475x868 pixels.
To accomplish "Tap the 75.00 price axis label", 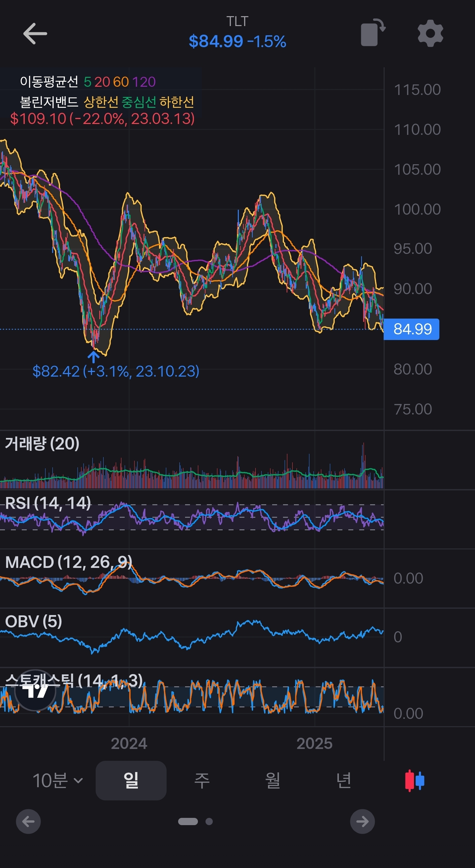I will click(413, 409).
